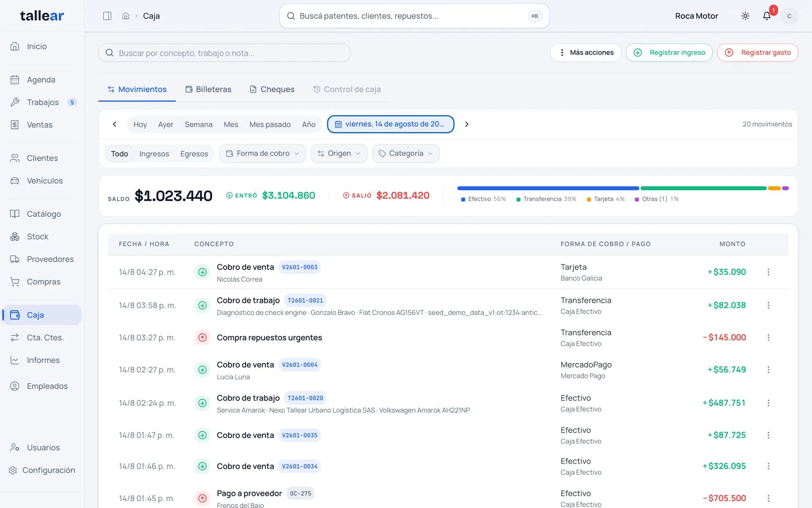This screenshot has height=508, width=812.
Task: Open the date picker viernes 14 de agosto
Action: pos(391,124)
